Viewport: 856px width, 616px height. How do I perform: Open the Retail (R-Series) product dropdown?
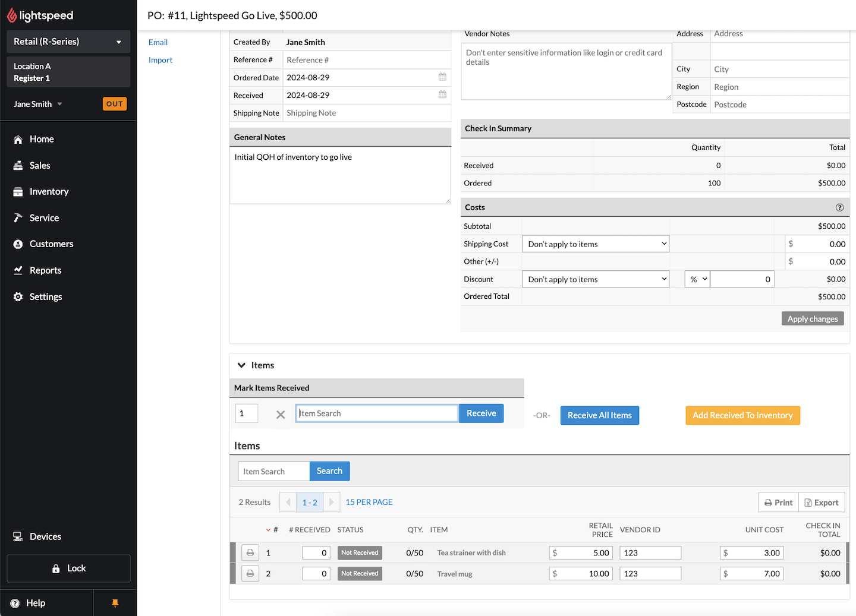click(68, 42)
